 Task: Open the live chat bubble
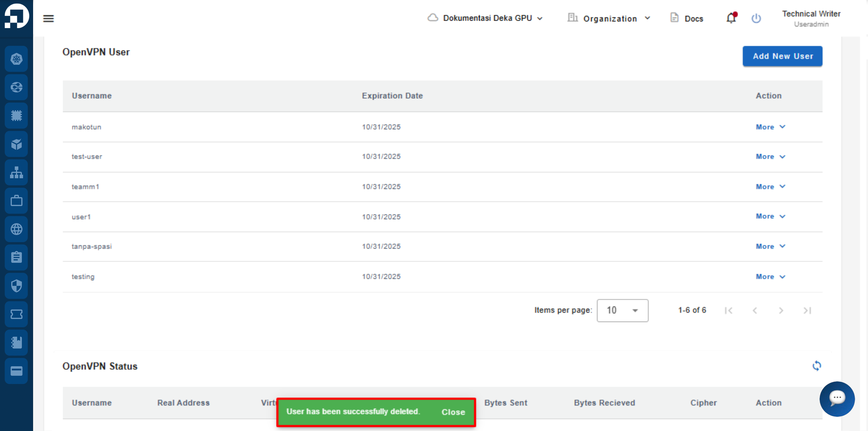pyautogui.click(x=837, y=398)
